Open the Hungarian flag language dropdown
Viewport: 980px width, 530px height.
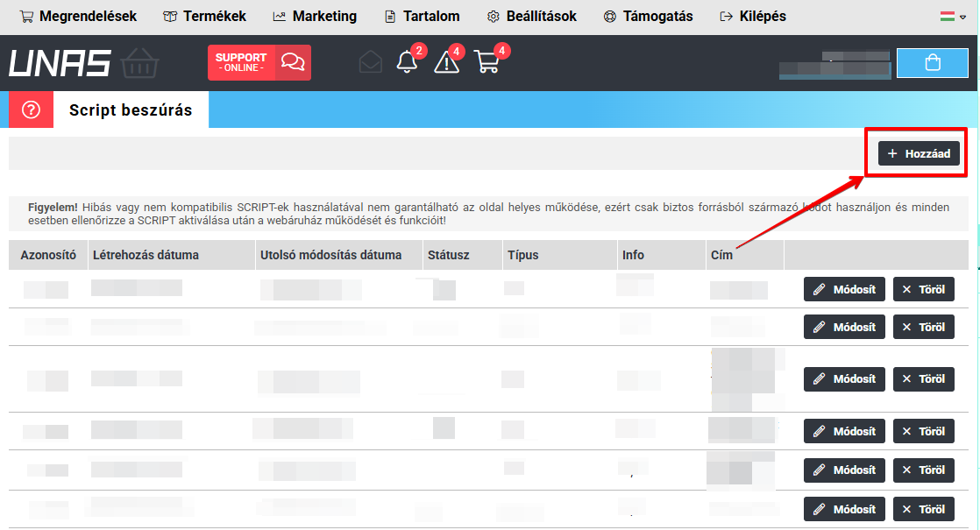click(x=953, y=17)
